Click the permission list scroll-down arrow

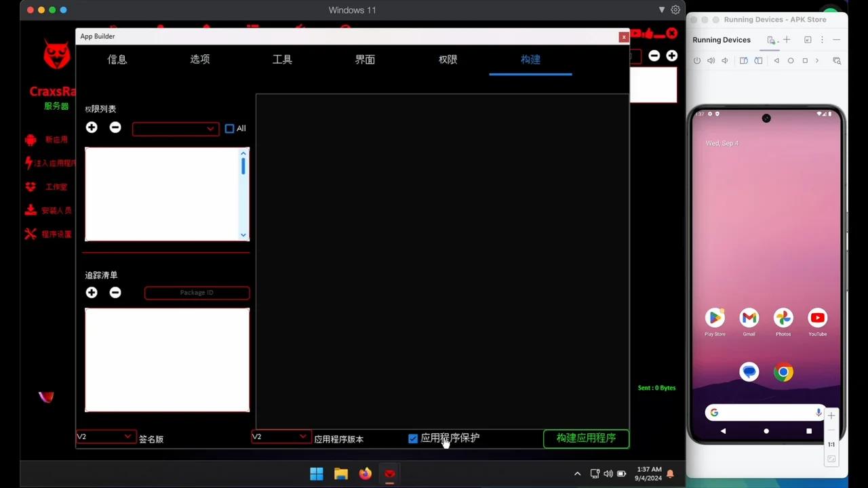tap(243, 235)
